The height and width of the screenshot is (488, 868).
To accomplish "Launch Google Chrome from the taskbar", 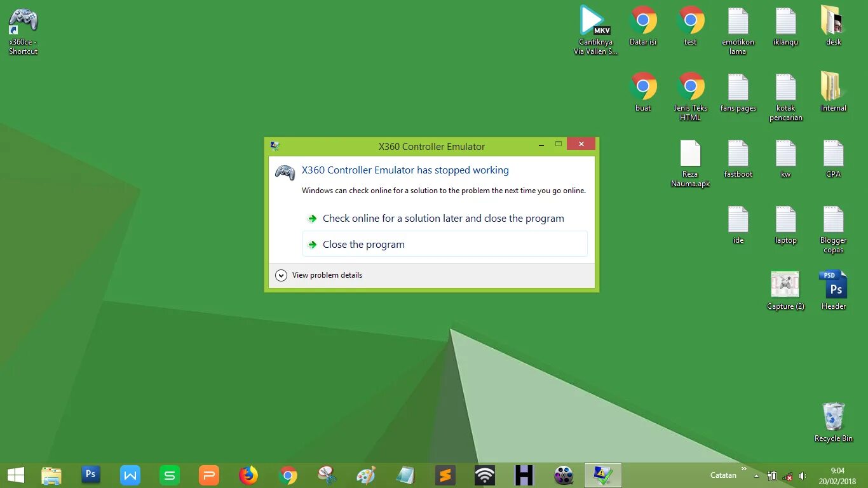I will click(288, 475).
